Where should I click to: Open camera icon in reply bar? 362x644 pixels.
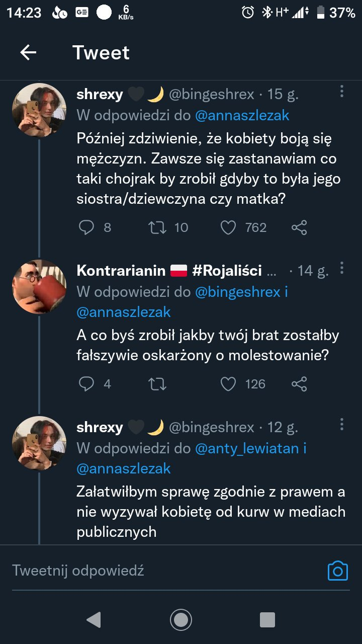tap(337, 571)
